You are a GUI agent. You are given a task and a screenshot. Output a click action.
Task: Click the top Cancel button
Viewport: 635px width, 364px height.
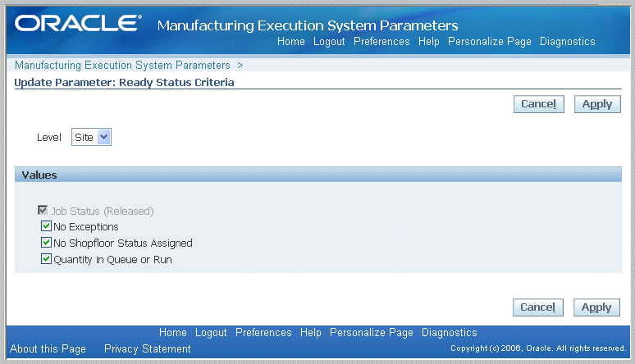point(539,104)
